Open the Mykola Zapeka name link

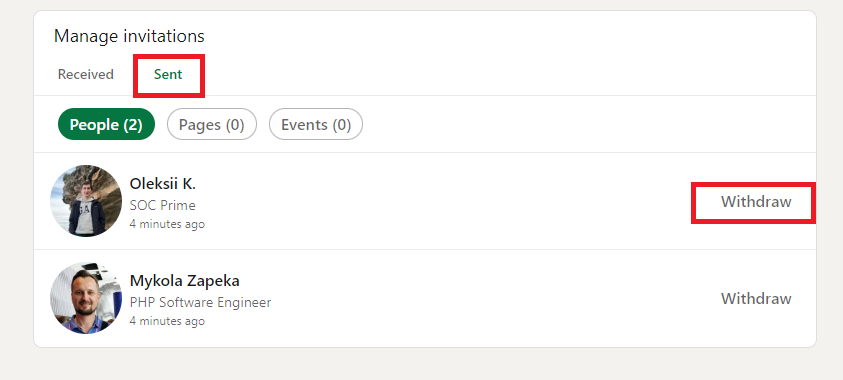[x=184, y=281]
